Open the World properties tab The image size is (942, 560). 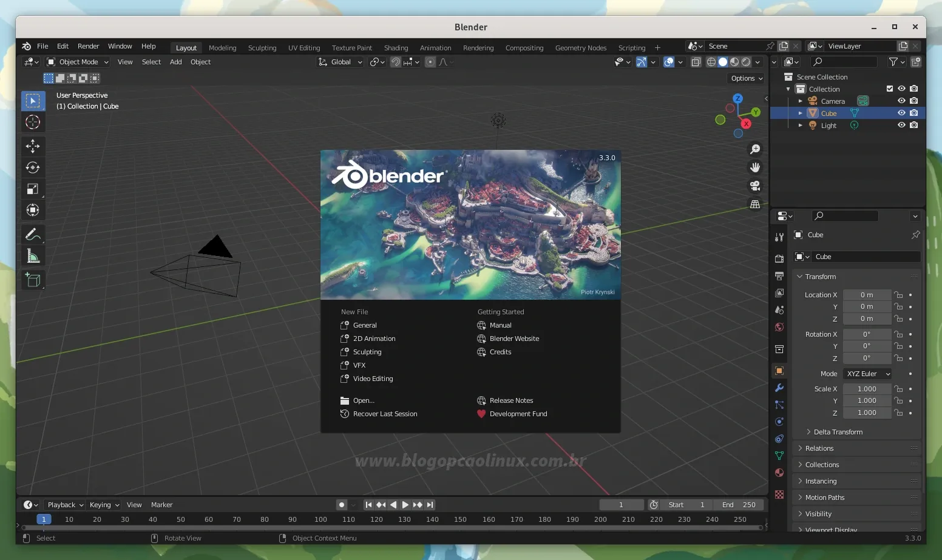pyautogui.click(x=779, y=327)
